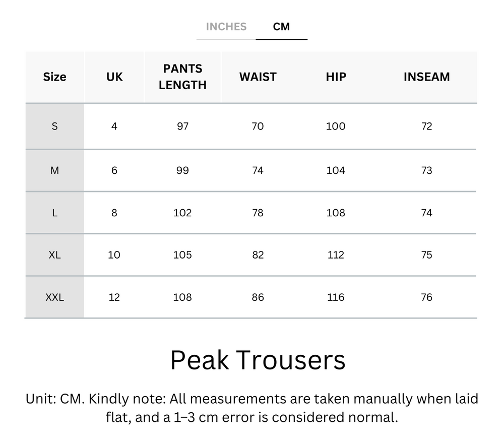
Task: Select the hip value 104 for size M
Action: (335, 170)
